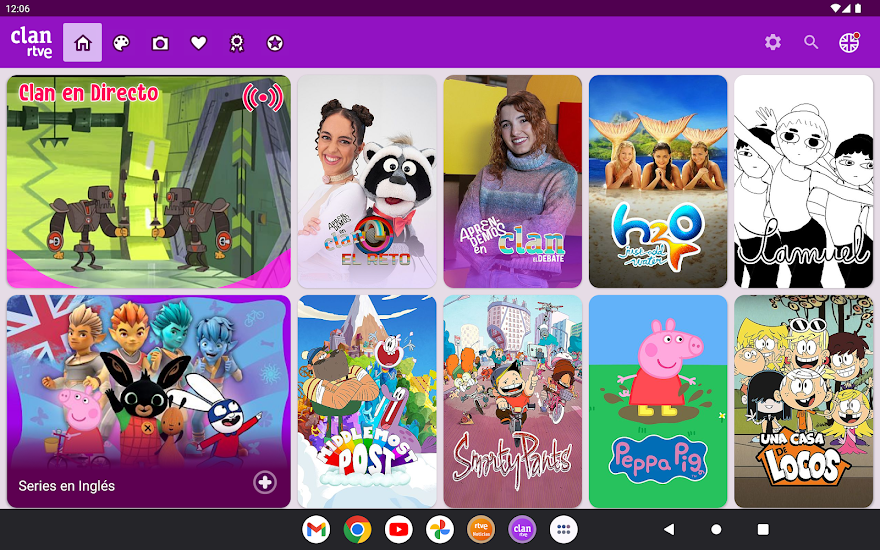This screenshot has width=880, height=550.
Task: Open search with the magnifier icon
Action: [811, 42]
